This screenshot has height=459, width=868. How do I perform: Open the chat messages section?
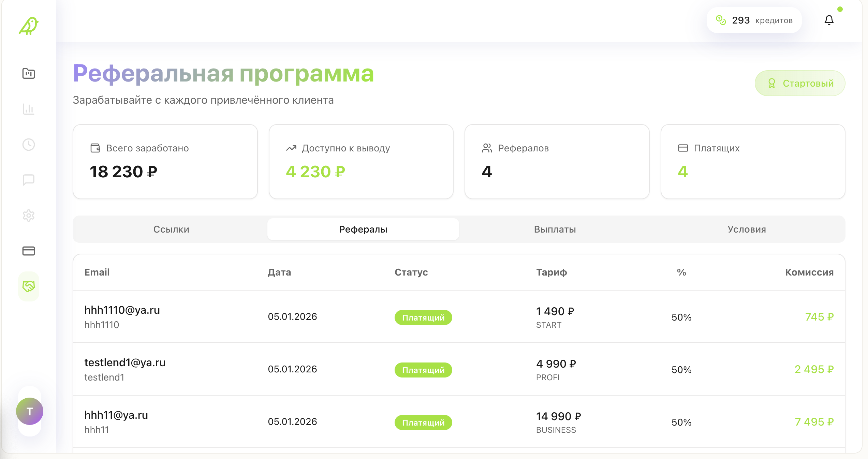coord(29,180)
